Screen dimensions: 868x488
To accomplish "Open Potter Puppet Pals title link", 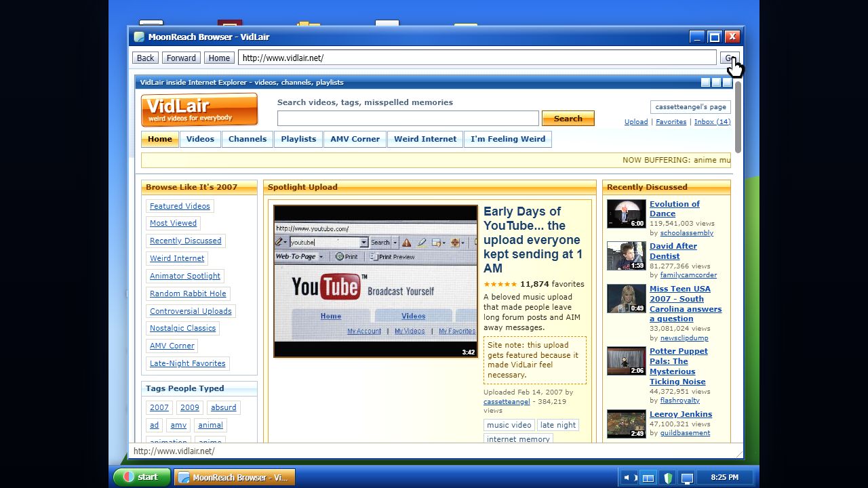I will coord(678,367).
